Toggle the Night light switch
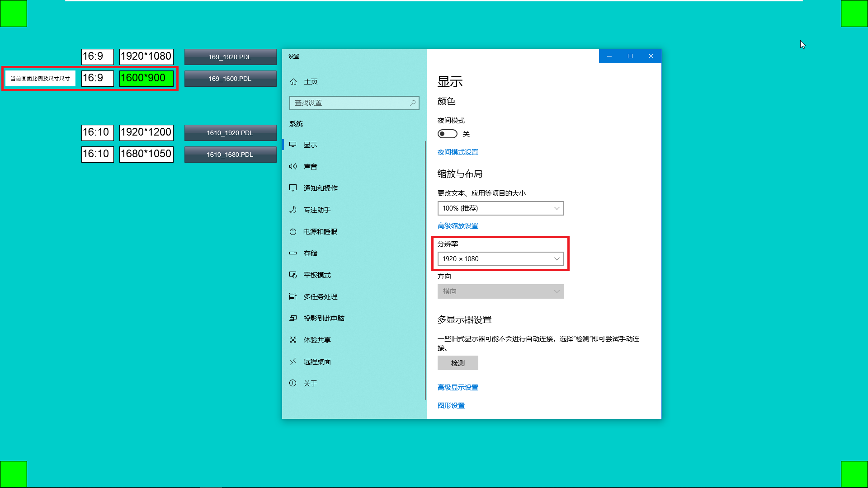The image size is (868, 488). [447, 134]
